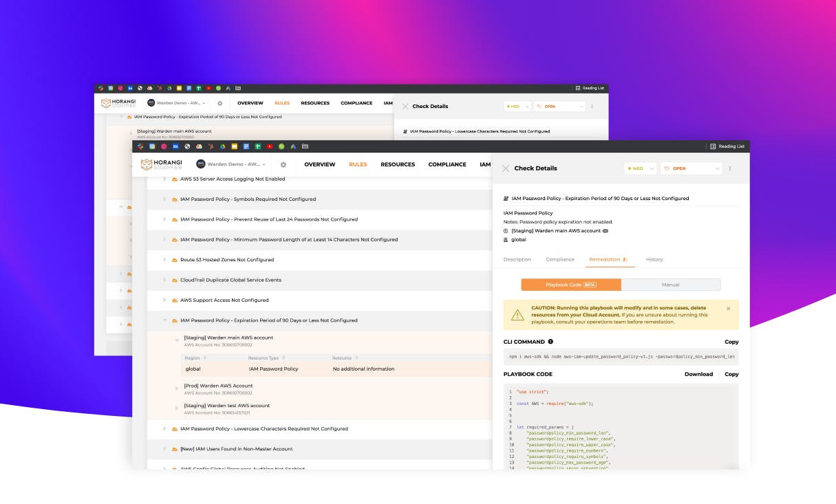This screenshot has height=504, width=836.
Task: Expand the [Staging] Warden test AWS account row
Action: [x=178, y=409]
